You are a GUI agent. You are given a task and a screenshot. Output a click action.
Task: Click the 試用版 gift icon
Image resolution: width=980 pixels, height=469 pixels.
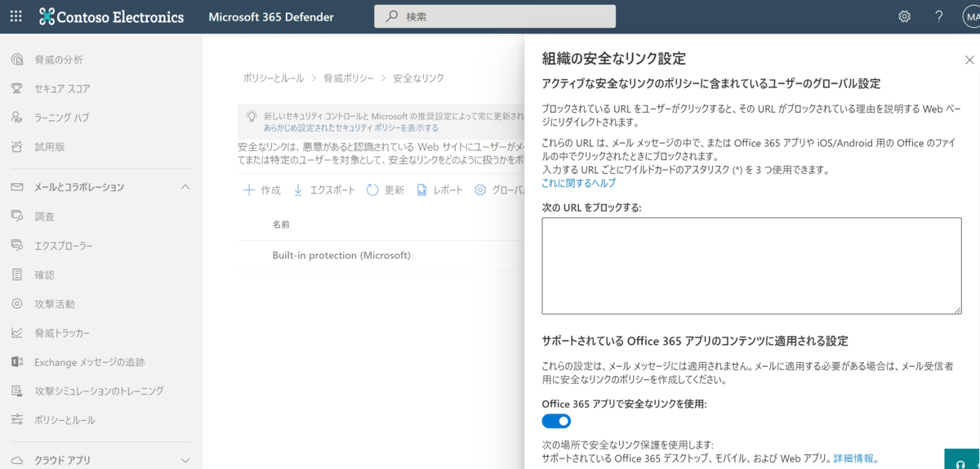[17, 147]
